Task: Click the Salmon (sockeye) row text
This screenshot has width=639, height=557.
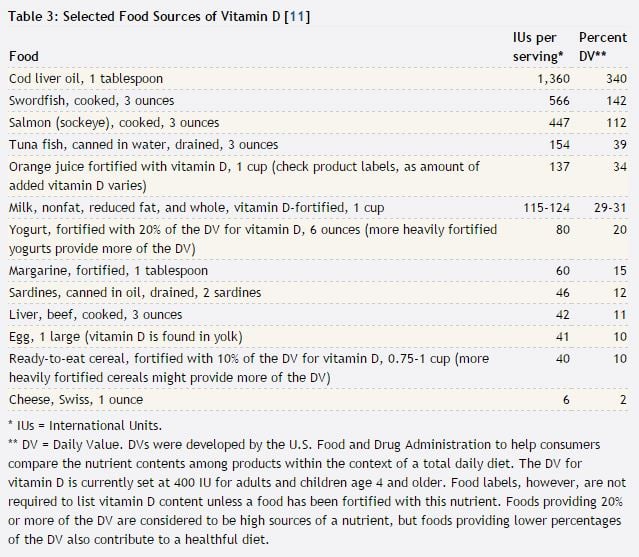Action: click(114, 123)
